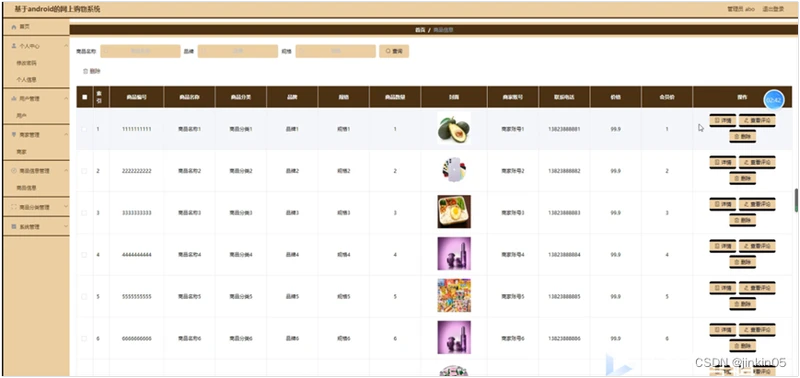Collapse the 个人中心 sidebar section arrow
The width and height of the screenshot is (800, 378).
coord(66,46)
